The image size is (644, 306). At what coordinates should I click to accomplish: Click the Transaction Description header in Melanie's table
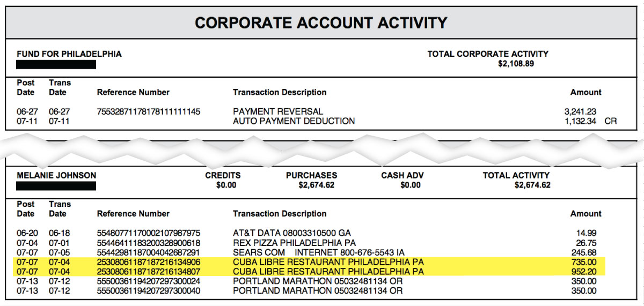280,214
